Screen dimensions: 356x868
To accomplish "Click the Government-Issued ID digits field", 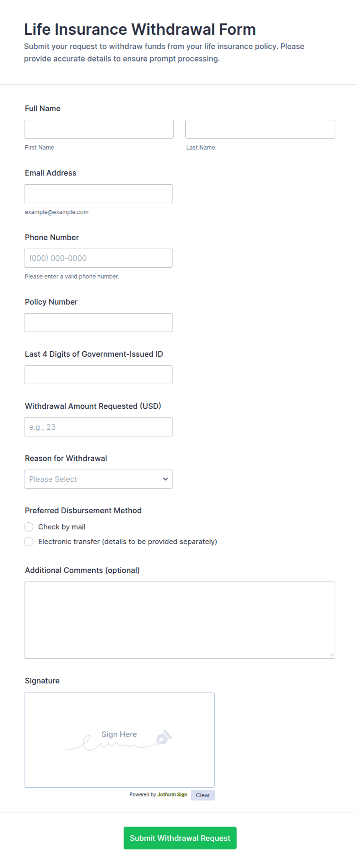I will click(98, 375).
